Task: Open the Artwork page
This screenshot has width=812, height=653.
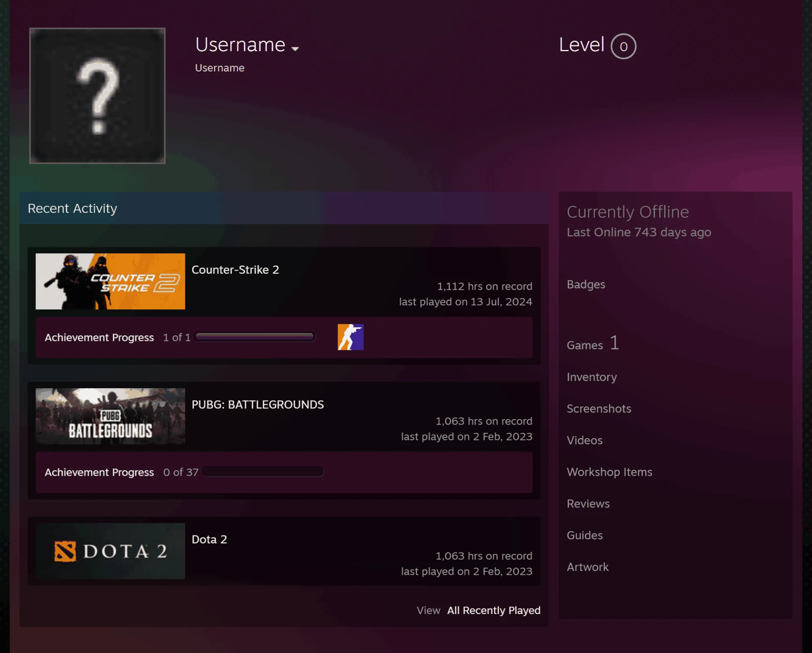Action: click(x=587, y=567)
